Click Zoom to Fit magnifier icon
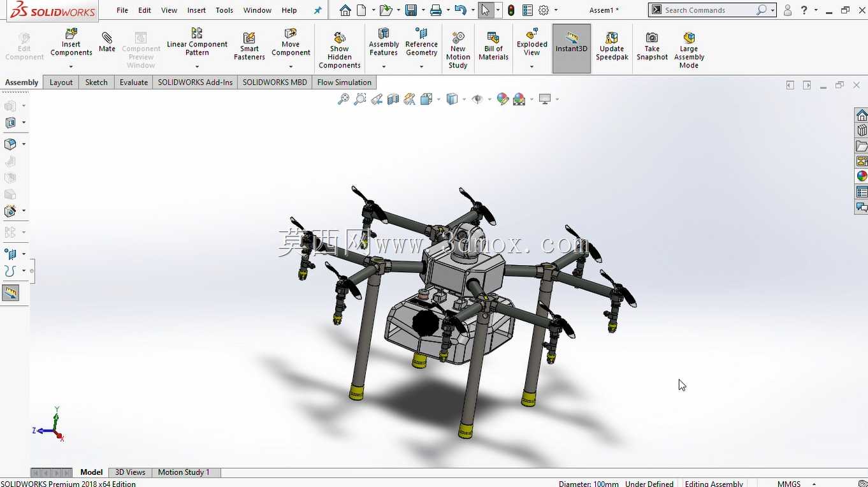The height and width of the screenshot is (487, 868). point(343,99)
